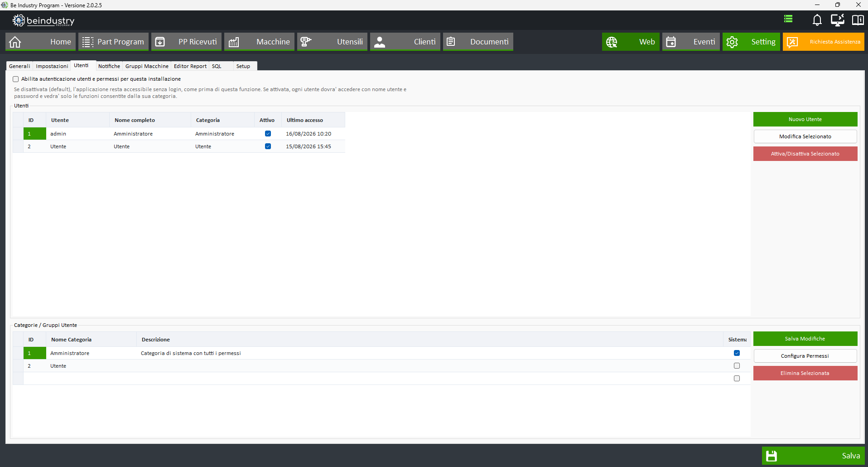This screenshot has width=868, height=467.
Task: Open the Gruppi Macchine tab
Action: point(147,66)
